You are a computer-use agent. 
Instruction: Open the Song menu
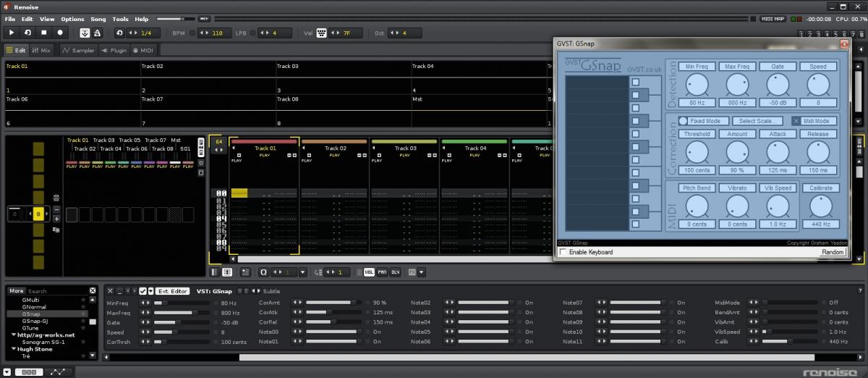(98, 19)
